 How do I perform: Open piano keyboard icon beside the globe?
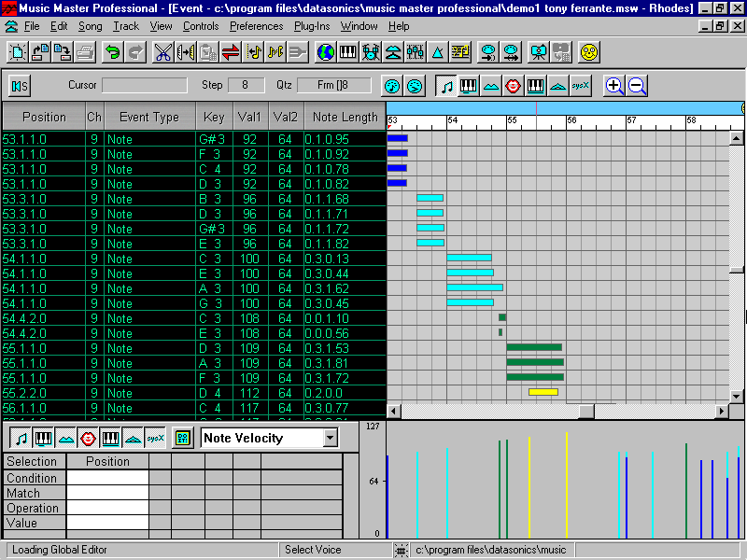(x=347, y=52)
